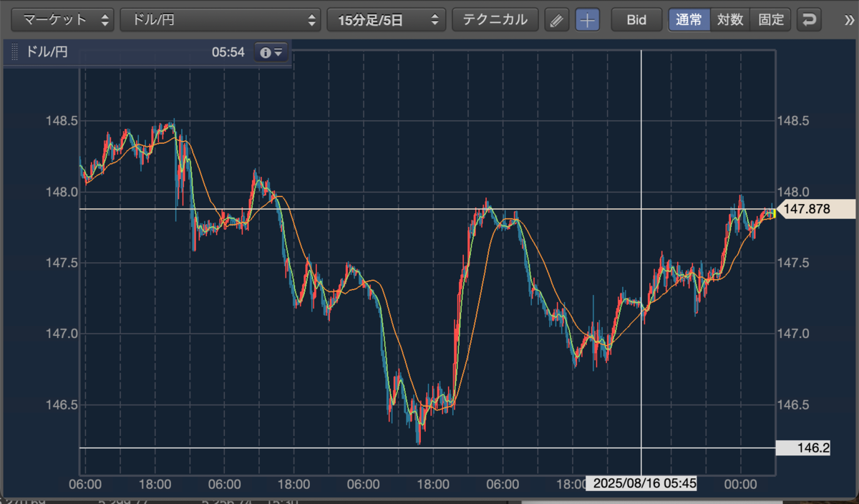Expand toolbar overflow double chevron
Viewport: 859px width, 504px height.
point(850,19)
